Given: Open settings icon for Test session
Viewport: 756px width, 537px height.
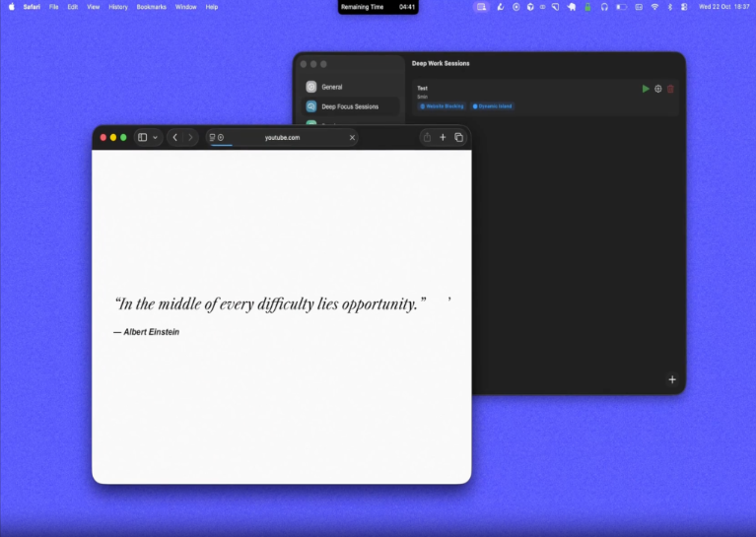Looking at the screenshot, I should click(658, 89).
